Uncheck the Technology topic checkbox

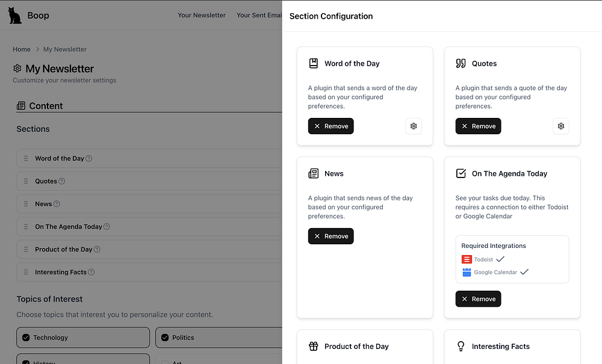[26, 338]
